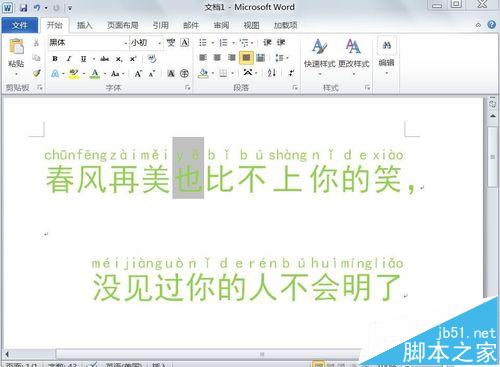Open the font name dropdown showing 黑体
Viewport: 500px width, 367px height.
(88, 43)
